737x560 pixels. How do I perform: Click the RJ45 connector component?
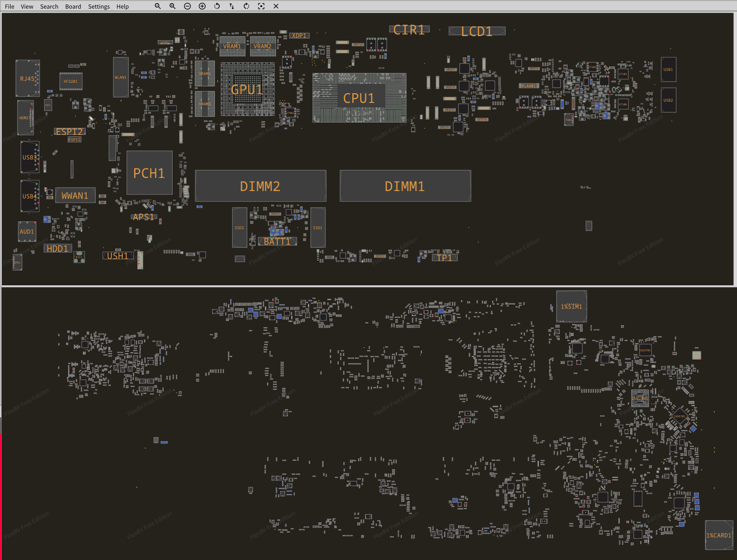27,78
